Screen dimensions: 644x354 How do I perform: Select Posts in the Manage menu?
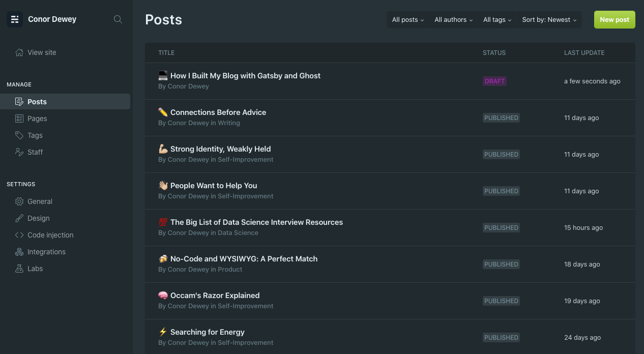(x=37, y=102)
